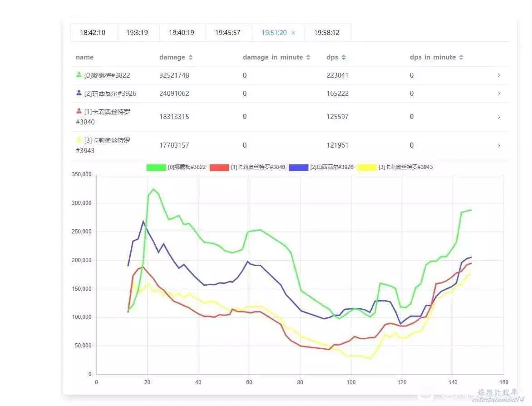This screenshot has height=406, width=532.
Task: Click the name column header
Action: 85,57
